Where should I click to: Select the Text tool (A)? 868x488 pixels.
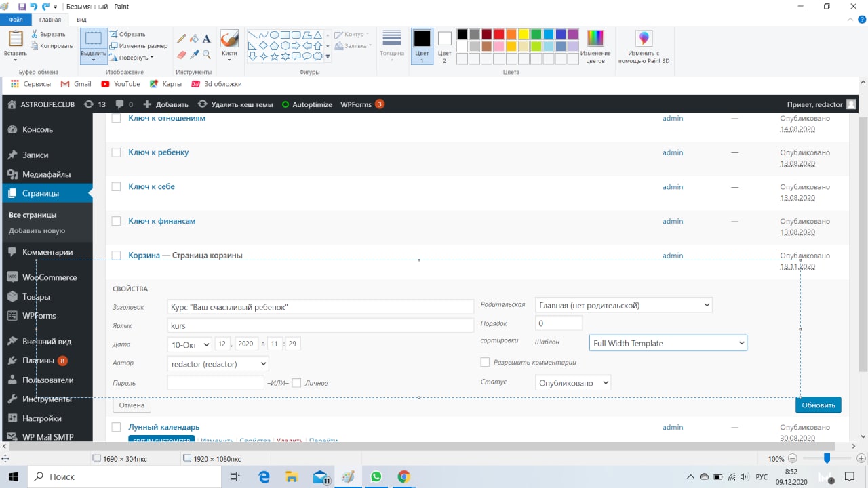coord(207,39)
